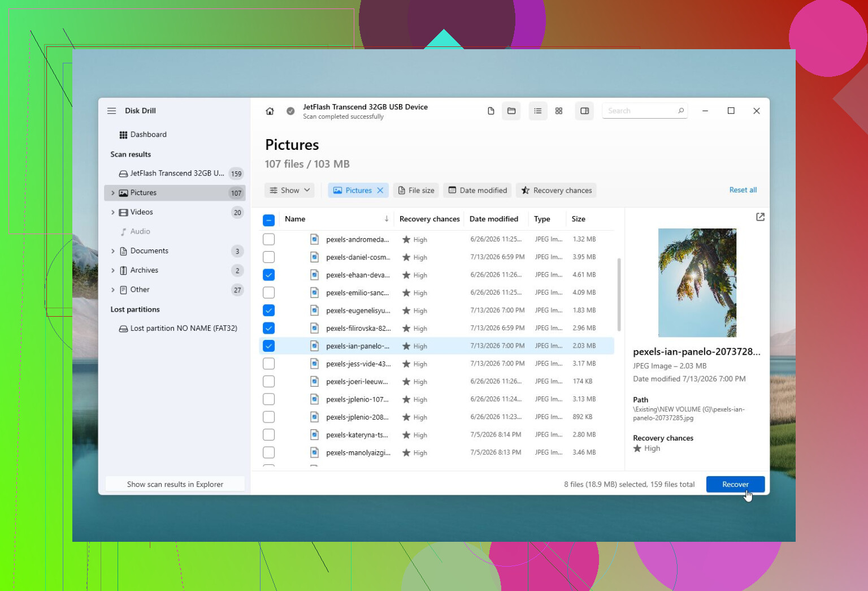Expand the Documents category in sidebar
This screenshot has width=868, height=591.
[x=113, y=251]
